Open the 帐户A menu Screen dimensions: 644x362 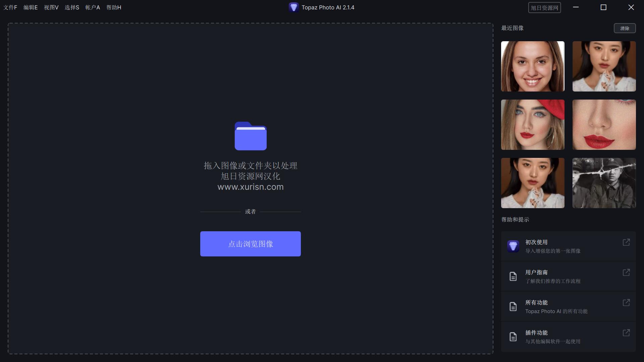[x=93, y=7]
